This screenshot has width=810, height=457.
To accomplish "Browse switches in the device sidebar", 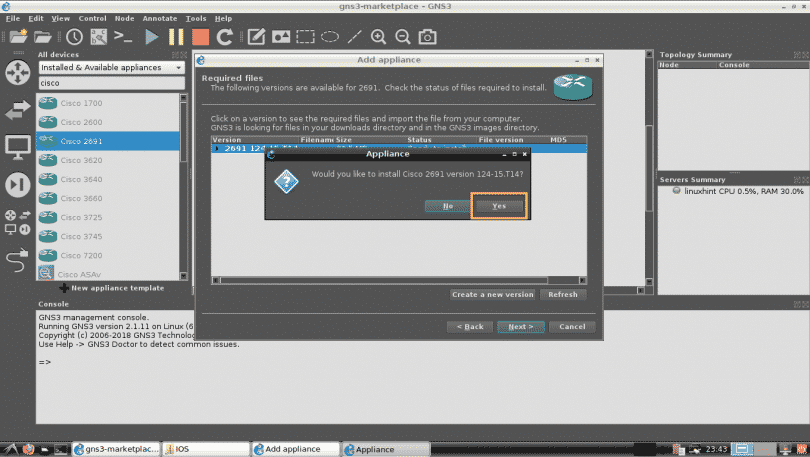I will click(x=18, y=109).
